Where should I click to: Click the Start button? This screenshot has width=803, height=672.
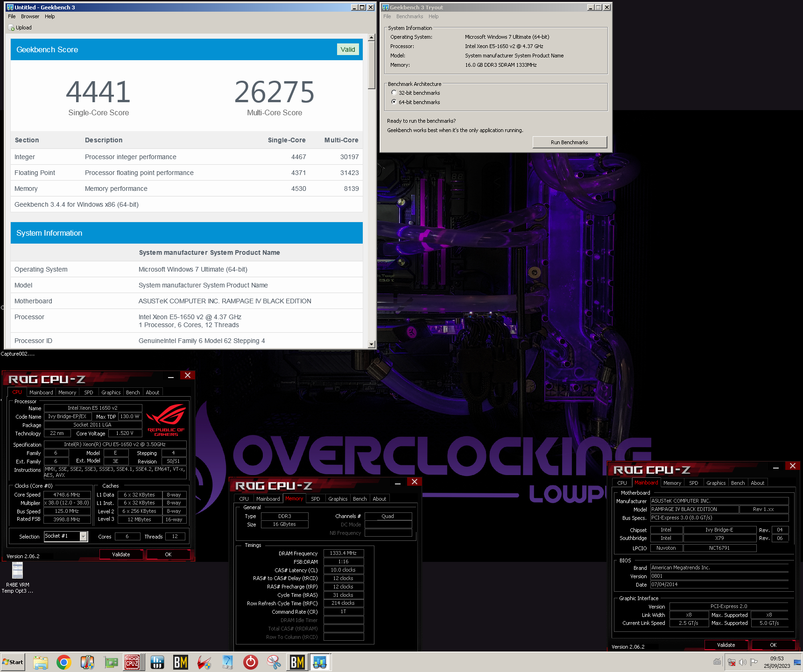click(x=13, y=662)
